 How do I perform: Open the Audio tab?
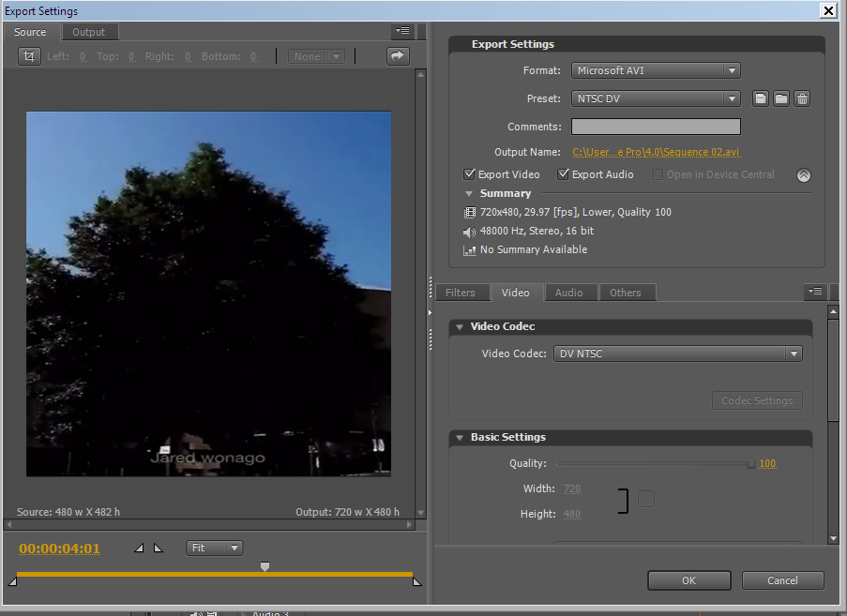click(570, 292)
